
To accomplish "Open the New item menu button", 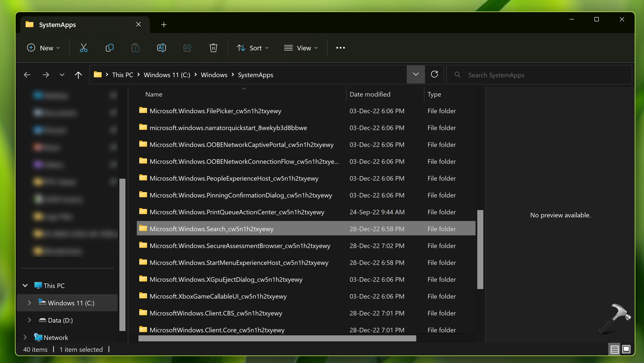I will click(x=43, y=48).
